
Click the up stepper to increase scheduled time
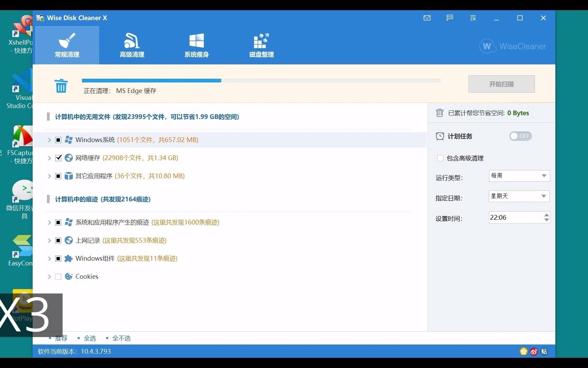546,215
